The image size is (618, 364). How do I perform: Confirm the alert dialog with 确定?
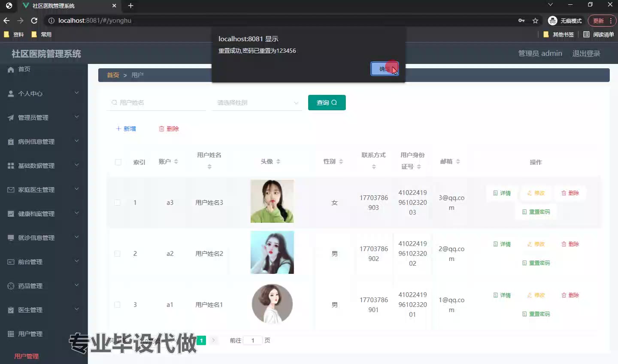[x=385, y=69]
